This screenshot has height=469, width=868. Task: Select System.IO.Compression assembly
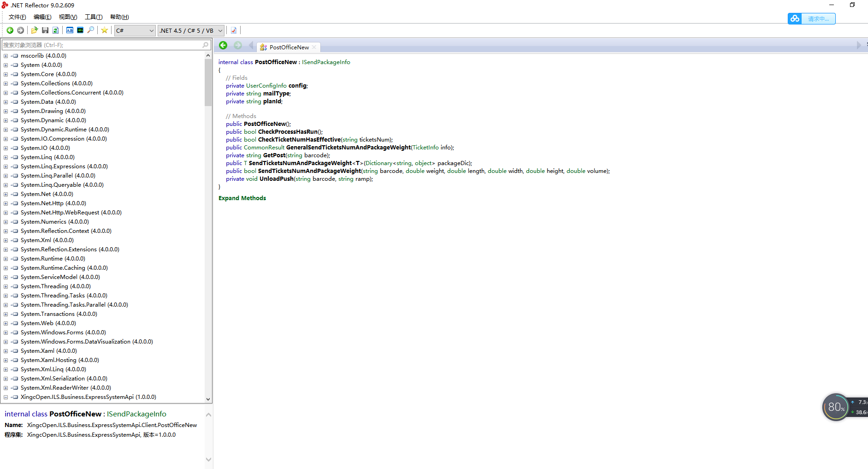coord(64,139)
